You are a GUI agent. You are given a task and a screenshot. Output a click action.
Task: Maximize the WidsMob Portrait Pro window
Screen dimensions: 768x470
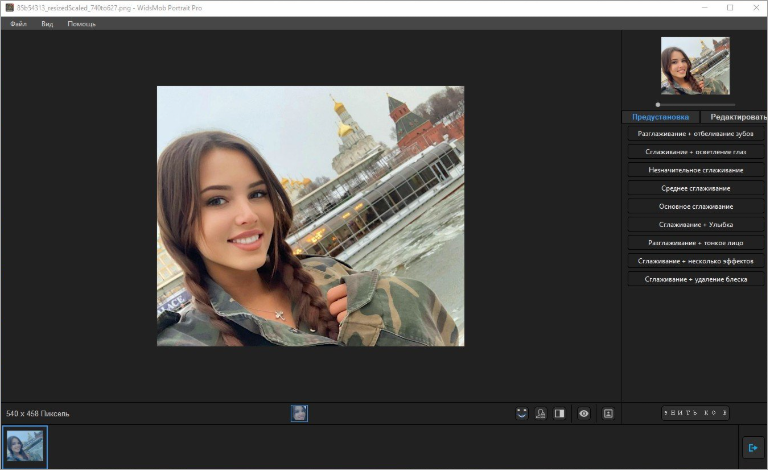coord(730,8)
